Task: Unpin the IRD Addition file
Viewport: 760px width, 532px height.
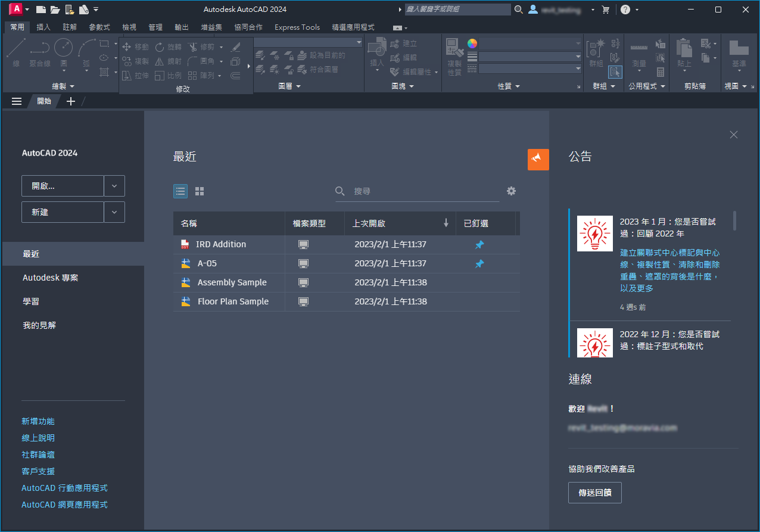Action: coord(479,244)
